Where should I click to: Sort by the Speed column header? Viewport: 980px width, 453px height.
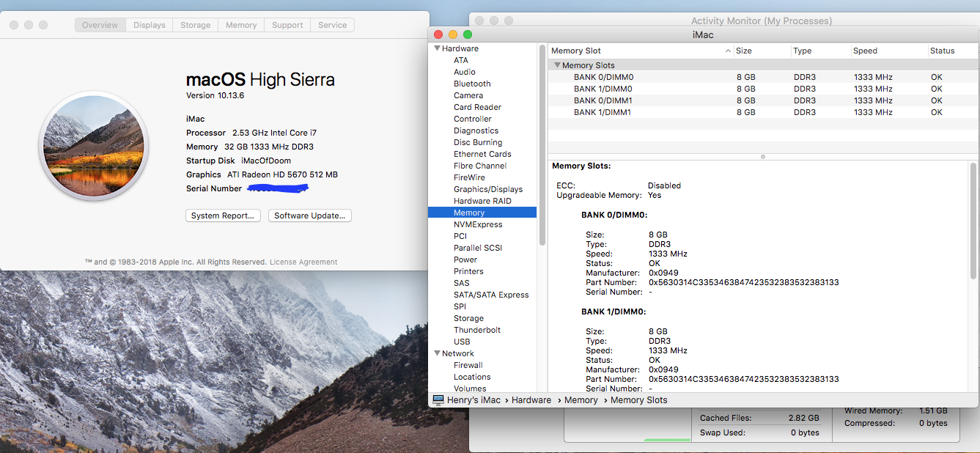[888, 51]
